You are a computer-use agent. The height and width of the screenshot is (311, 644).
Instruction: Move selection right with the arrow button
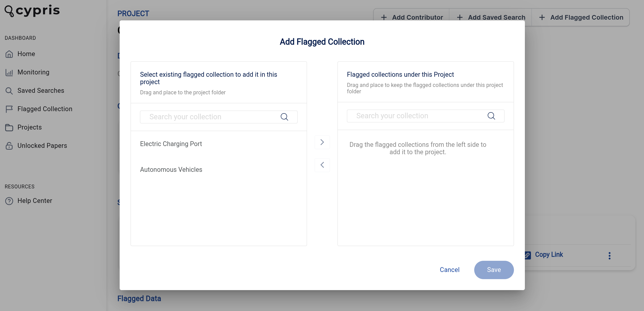click(322, 142)
